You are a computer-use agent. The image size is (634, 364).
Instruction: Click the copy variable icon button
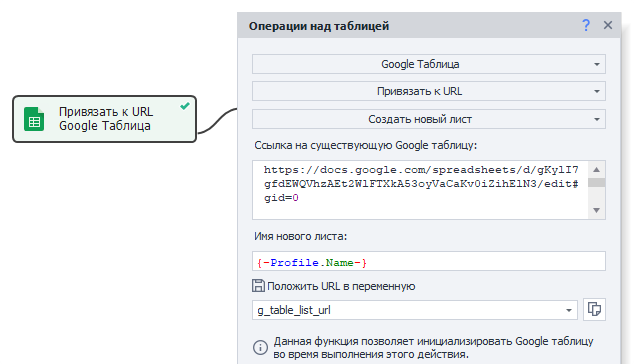594,310
